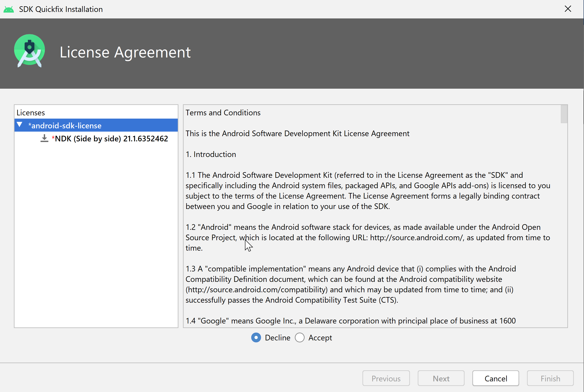This screenshot has width=584, height=392.
Task: Click the paragraph starting '1.4 "Google" means'
Action: coord(351,321)
